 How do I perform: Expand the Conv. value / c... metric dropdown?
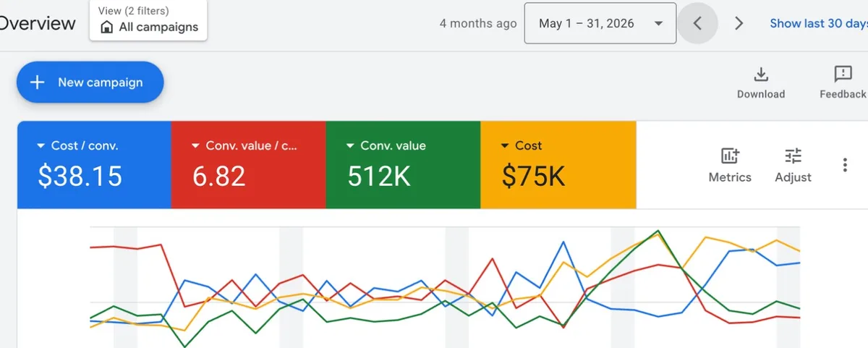click(x=195, y=146)
